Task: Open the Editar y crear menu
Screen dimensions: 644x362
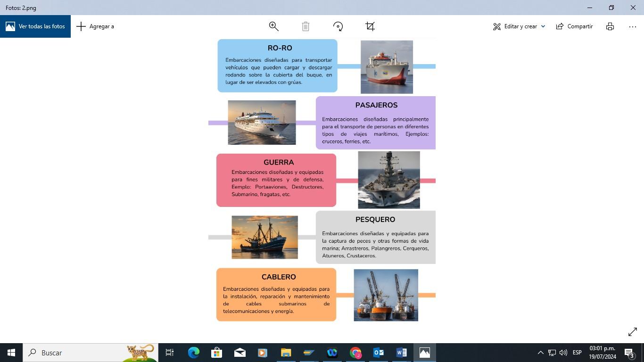Action: tap(519, 26)
